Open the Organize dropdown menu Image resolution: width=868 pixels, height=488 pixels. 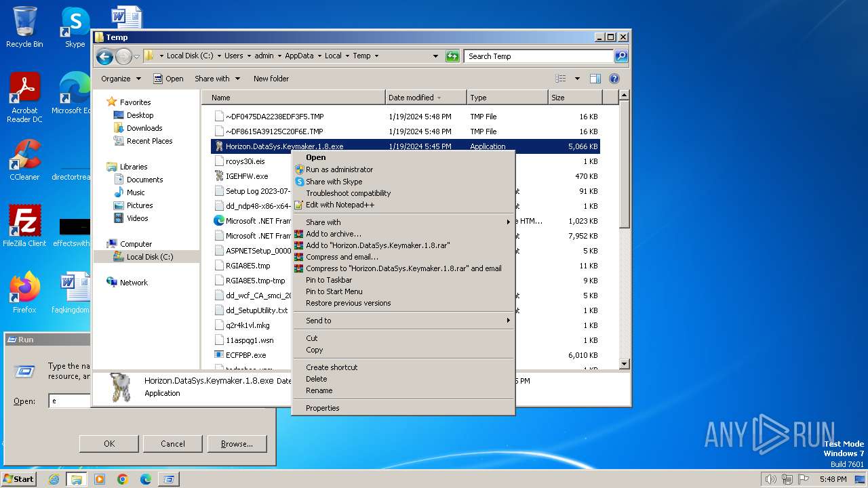coord(121,79)
